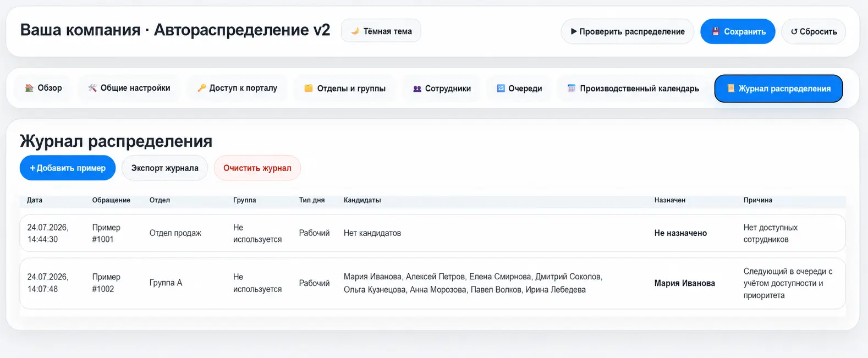Switch to Общие настройки tab

[129, 88]
